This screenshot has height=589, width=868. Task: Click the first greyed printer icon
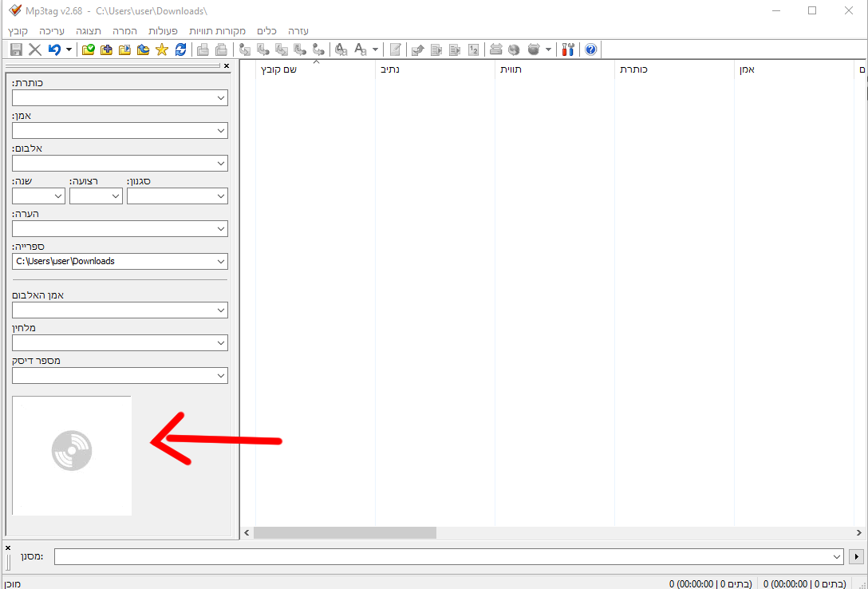click(203, 49)
